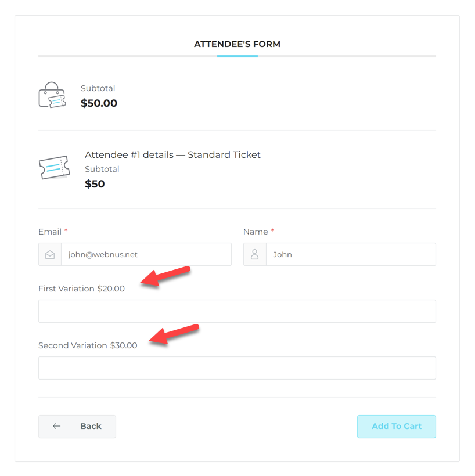Click into the First Variation text box
Viewport: 475px width, 476px height.
[x=237, y=311]
